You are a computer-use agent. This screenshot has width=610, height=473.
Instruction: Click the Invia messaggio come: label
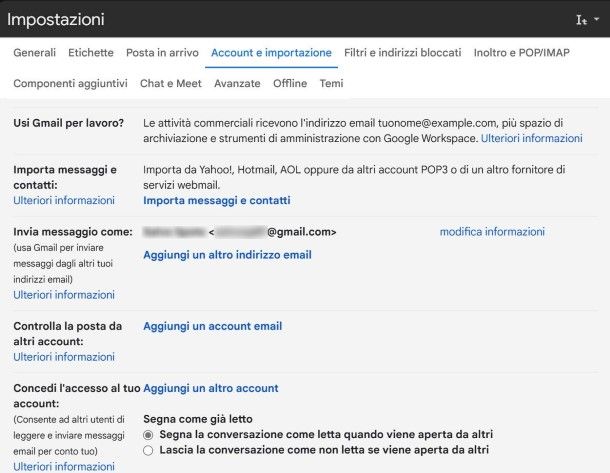(73, 232)
